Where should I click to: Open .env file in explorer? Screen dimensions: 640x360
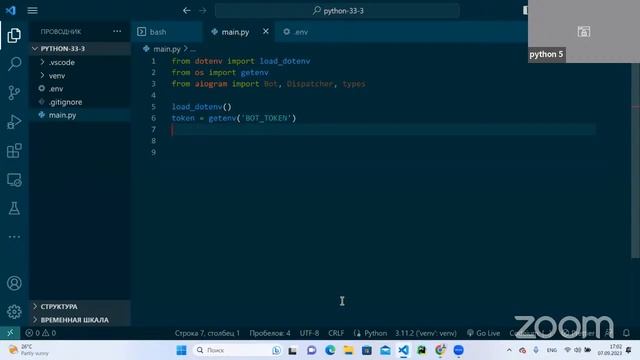click(80, 89)
